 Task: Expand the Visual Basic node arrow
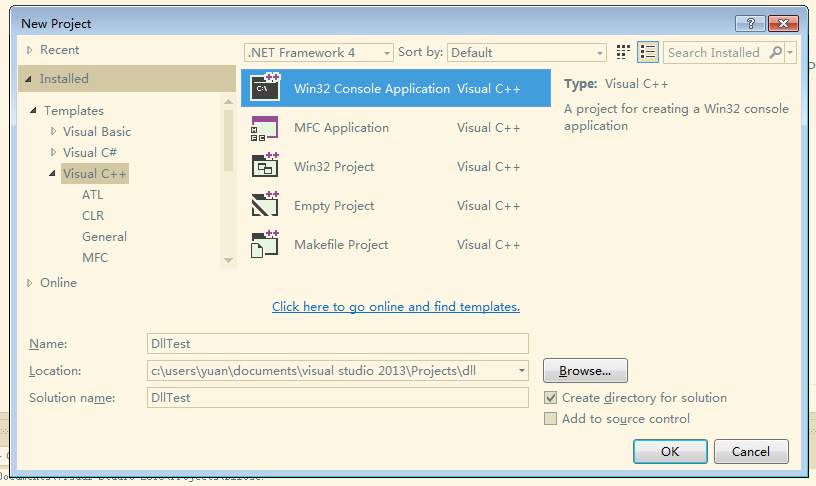coord(53,132)
